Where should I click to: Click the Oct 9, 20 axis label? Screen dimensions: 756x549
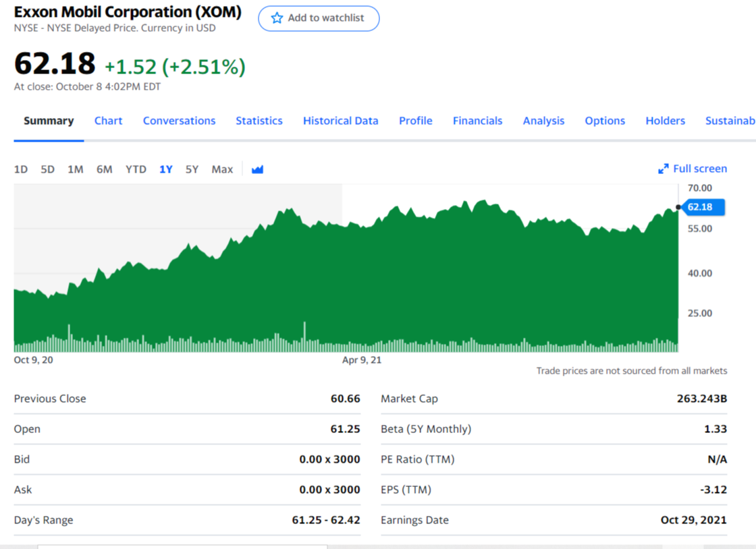tap(33, 360)
